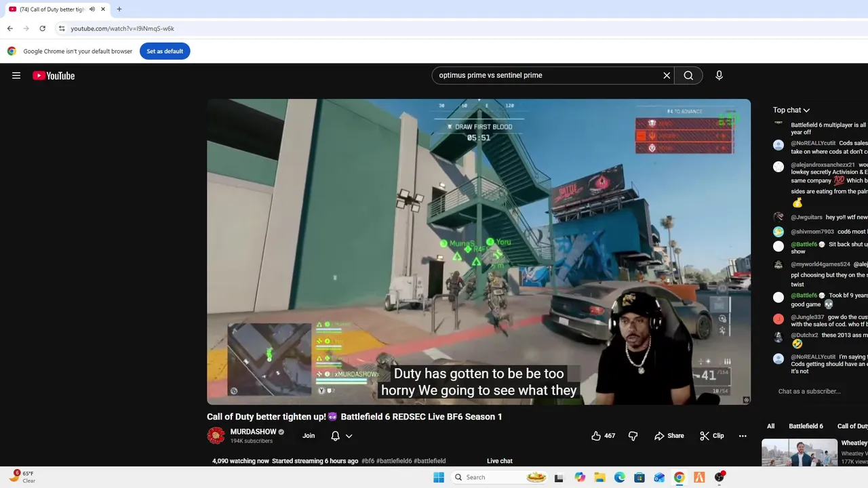The image size is (868, 488).
Task: Click the notification bell for MURDASHOW
Action: pyautogui.click(x=335, y=436)
